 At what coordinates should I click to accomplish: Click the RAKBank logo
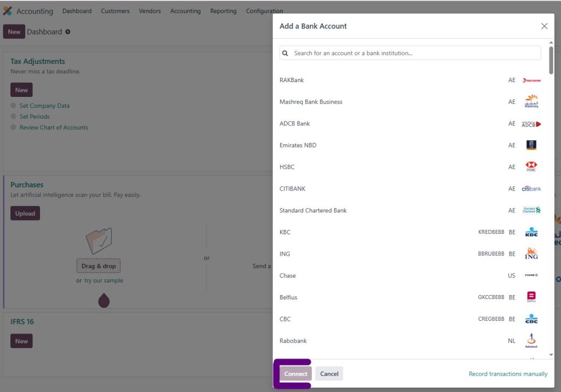531,80
